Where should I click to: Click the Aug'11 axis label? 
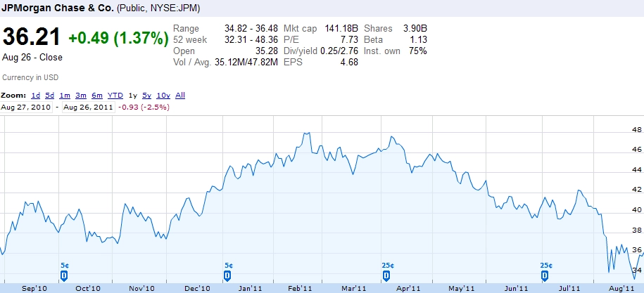point(621,289)
